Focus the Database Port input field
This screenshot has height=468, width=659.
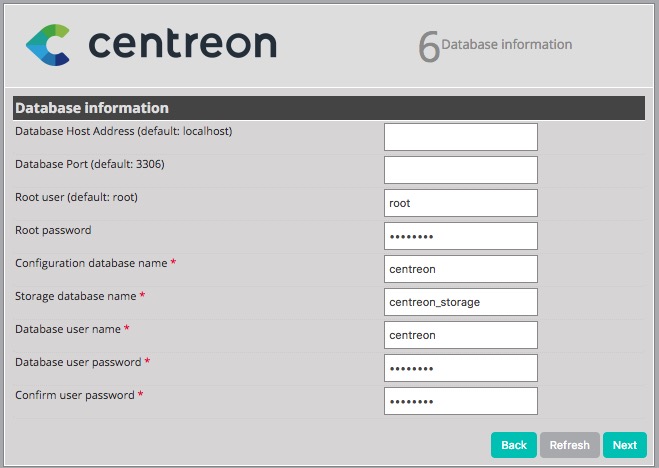460,170
